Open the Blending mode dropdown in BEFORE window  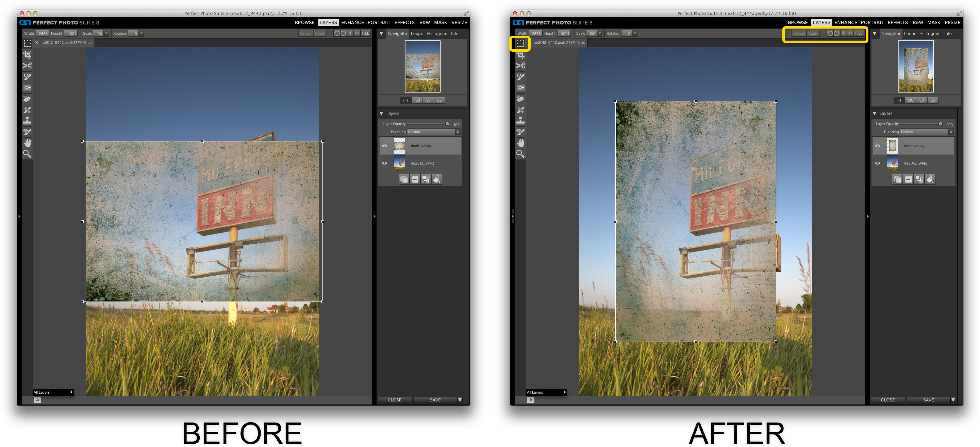433,132
